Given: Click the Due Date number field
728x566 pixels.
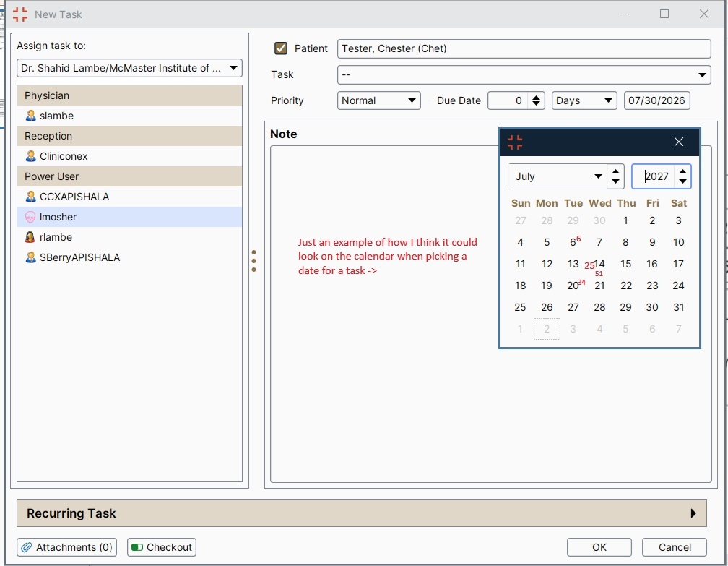Looking at the screenshot, I should (x=508, y=100).
